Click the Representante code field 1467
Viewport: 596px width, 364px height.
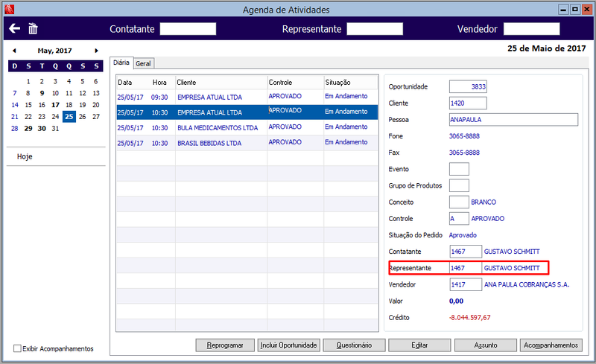pos(466,268)
